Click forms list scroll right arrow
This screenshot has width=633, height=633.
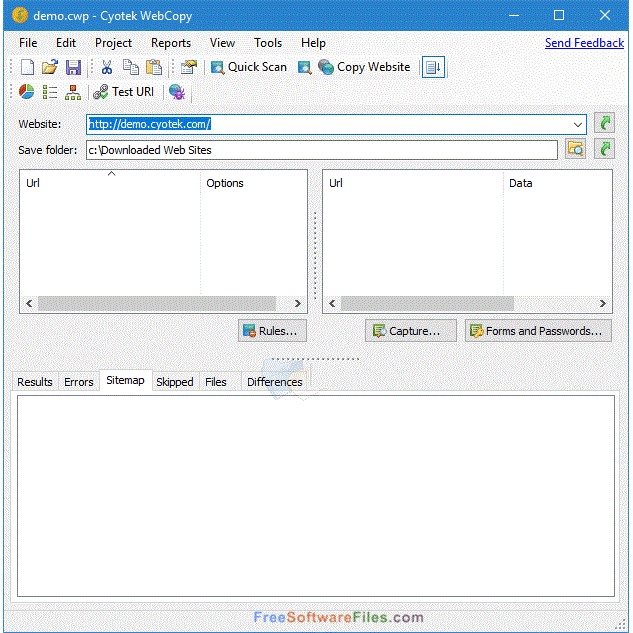pos(603,303)
